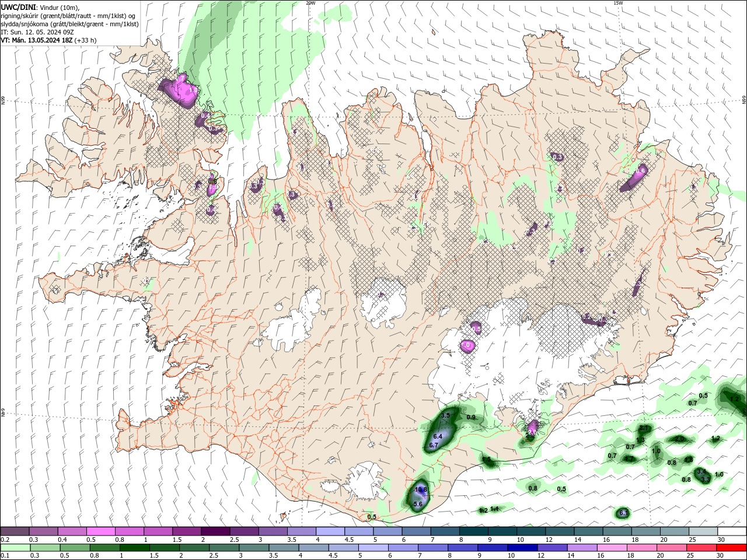Image resolution: width=747 pixels, height=560 pixels.
Task: Click the '3.3' value in the southeast sea
Action: pos(706,480)
